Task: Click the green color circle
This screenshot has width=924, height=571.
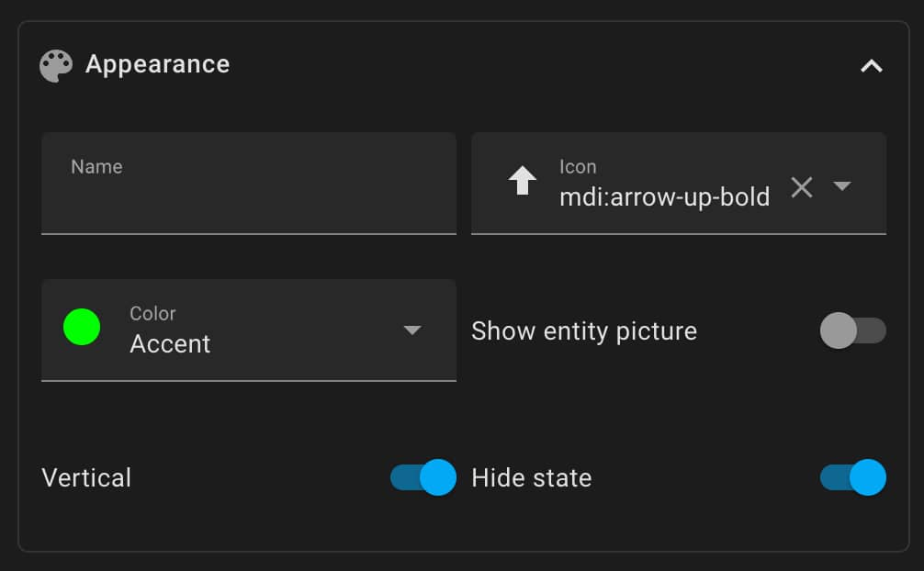Action: click(82, 327)
